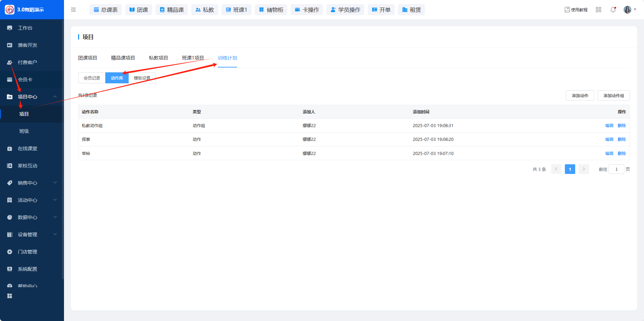Click the apps grid icon at sidebar bottom
Image resolution: width=644 pixels, height=321 pixels.
(x=10, y=296)
